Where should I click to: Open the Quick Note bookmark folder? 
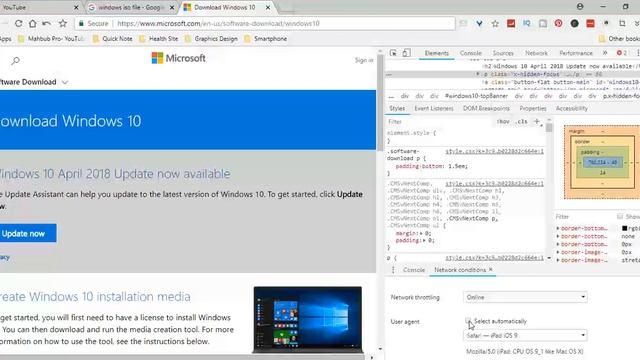[x=113, y=39]
